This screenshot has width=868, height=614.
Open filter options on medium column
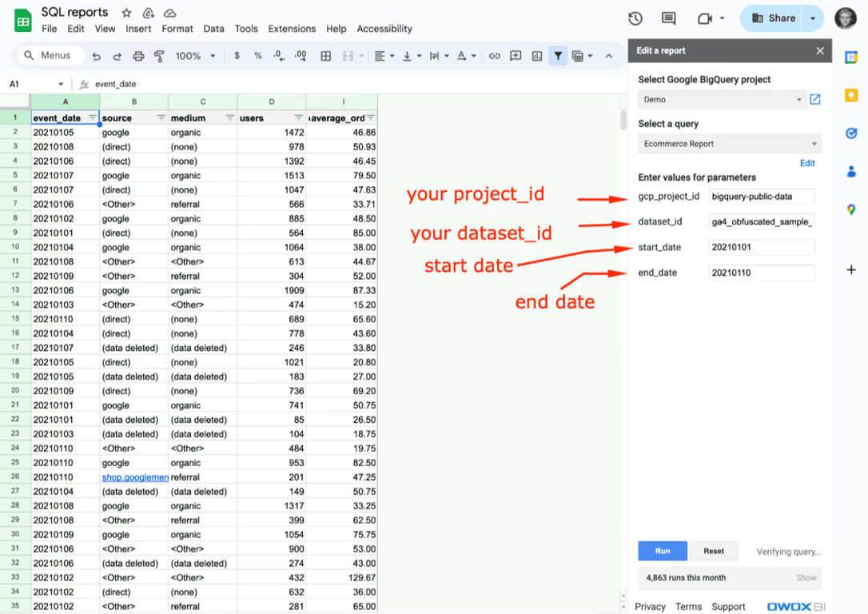pyautogui.click(x=229, y=118)
